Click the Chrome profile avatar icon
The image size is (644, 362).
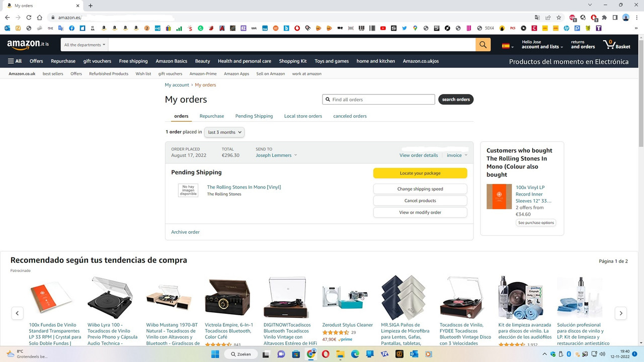click(625, 18)
